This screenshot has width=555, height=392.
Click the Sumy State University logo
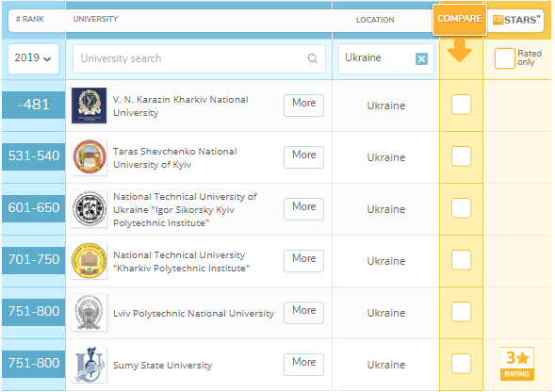[90, 365]
